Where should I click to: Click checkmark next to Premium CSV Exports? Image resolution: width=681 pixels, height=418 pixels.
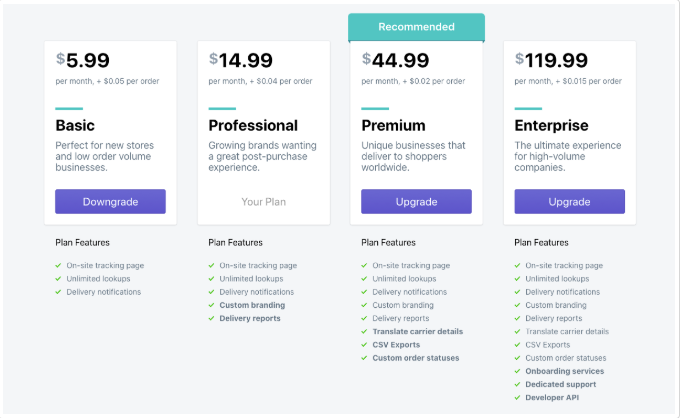[364, 345]
